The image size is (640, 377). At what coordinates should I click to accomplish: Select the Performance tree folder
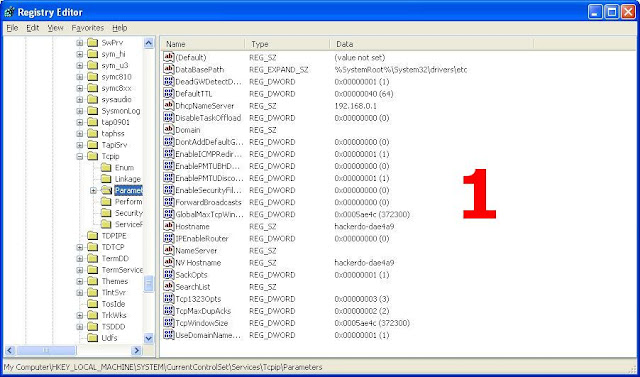pyautogui.click(x=128, y=202)
